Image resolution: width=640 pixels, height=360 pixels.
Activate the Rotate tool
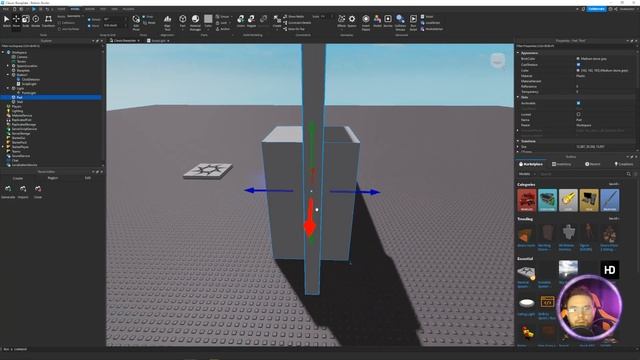point(36,21)
